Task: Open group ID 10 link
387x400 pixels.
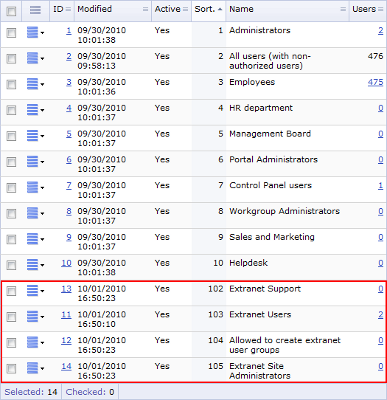Action: 66,263
